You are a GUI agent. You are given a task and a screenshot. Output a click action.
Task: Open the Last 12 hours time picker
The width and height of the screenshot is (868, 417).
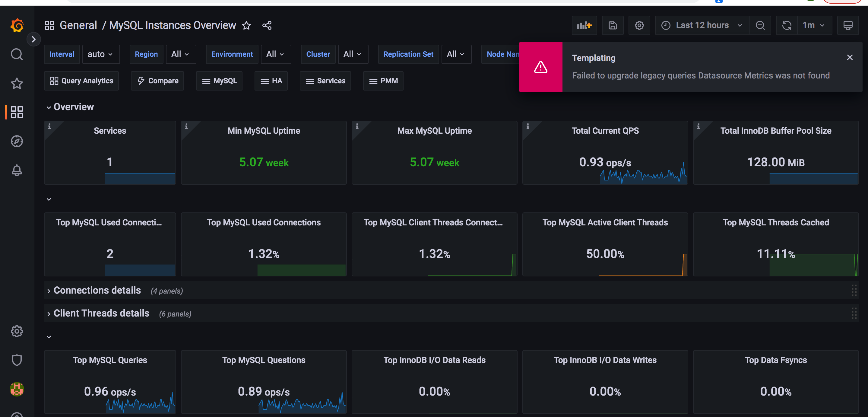pos(702,25)
